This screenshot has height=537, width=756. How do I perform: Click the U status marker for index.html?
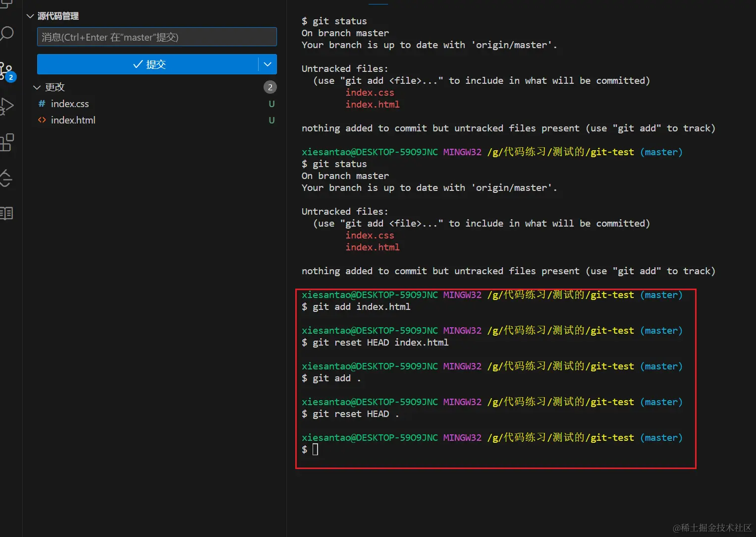[271, 120]
